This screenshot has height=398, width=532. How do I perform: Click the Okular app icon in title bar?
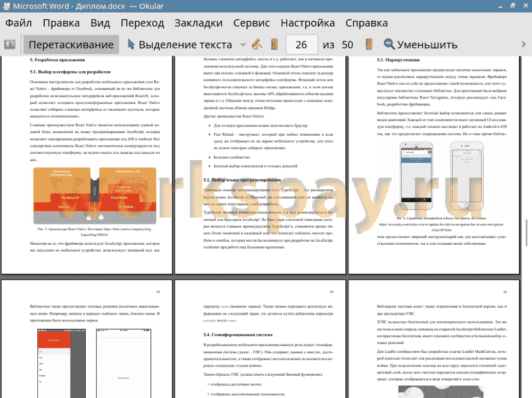pyautogui.click(x=6, y=6)
